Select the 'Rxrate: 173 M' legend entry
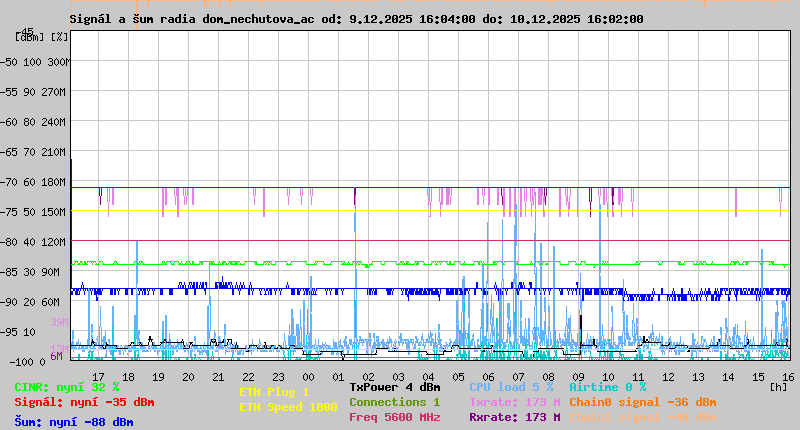800x430 pixels. [x=515, y=417]
